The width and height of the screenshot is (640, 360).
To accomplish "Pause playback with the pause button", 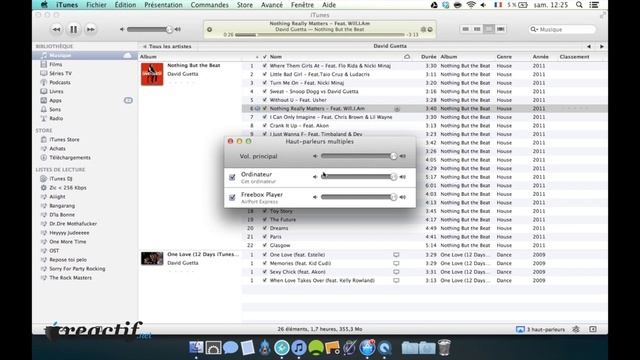I will click(x=73, y=29).
